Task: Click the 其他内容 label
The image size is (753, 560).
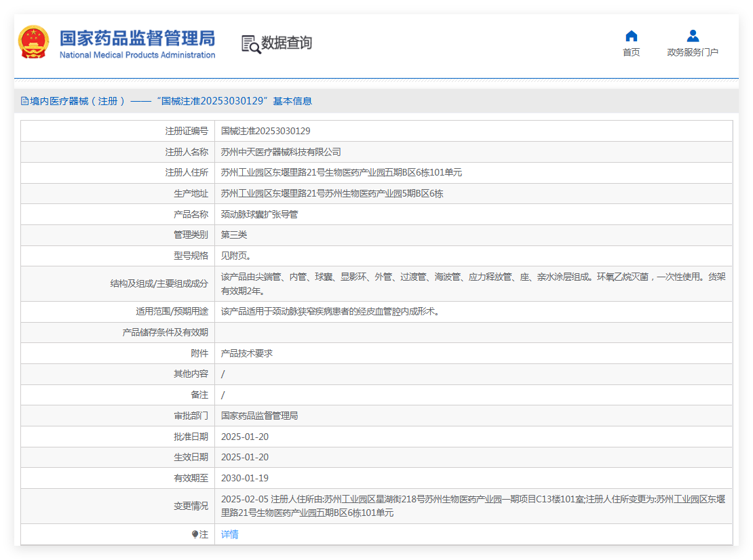Action: point(191,374)
